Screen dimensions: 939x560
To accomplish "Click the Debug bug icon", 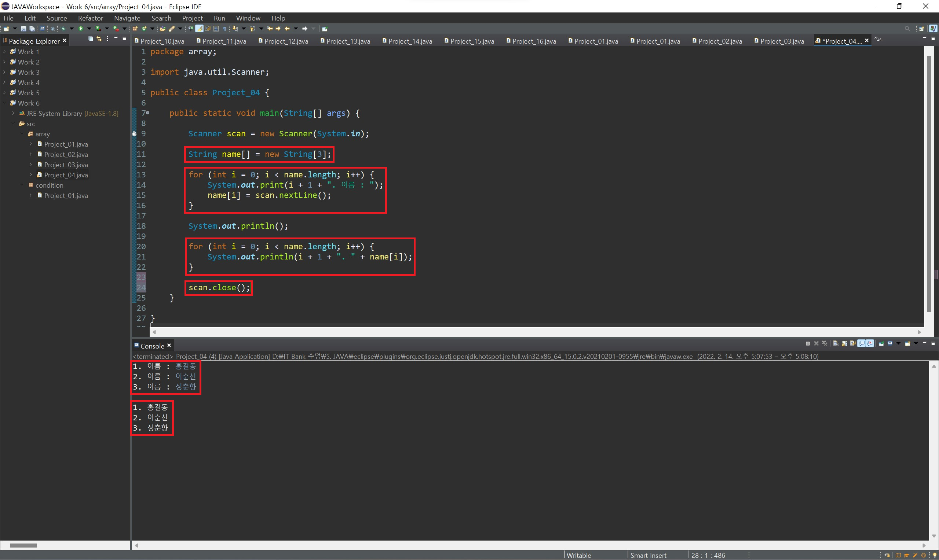I will [63, 29].
